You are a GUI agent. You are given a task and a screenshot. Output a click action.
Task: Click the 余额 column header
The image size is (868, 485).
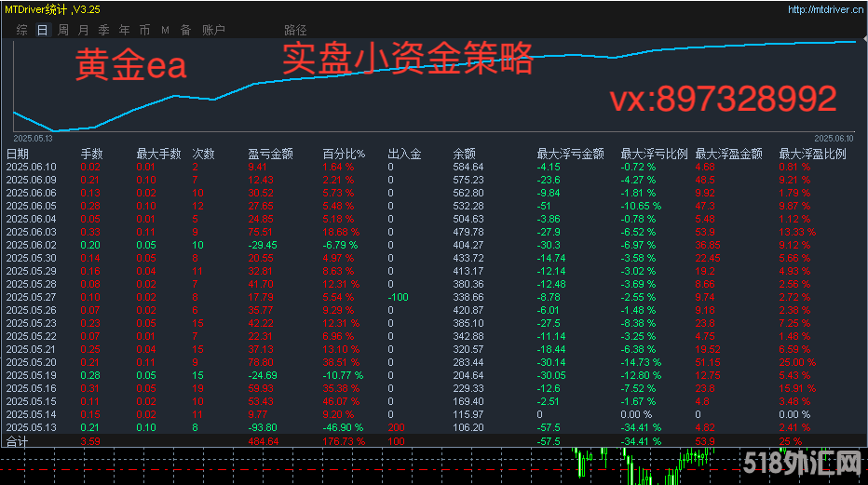[x=464, y=154]
